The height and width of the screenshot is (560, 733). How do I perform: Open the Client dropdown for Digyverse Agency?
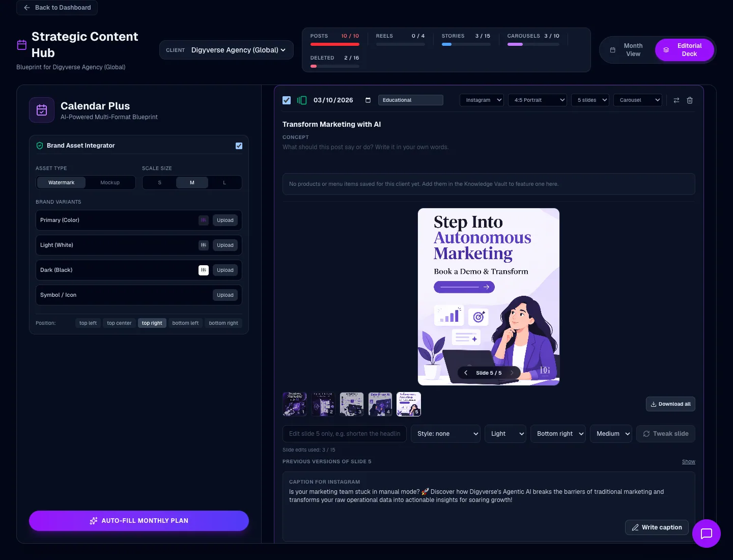tap(227, 50)
